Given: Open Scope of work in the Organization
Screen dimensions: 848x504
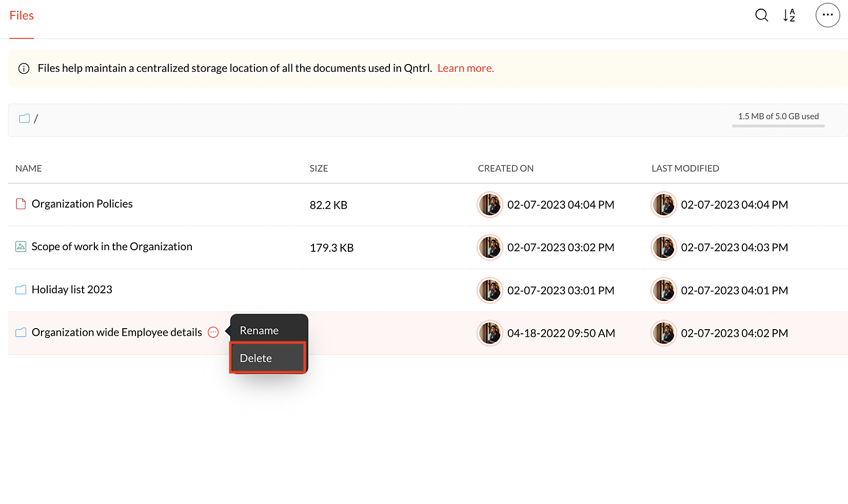Looking at the screenshot, I should [112, 247].
